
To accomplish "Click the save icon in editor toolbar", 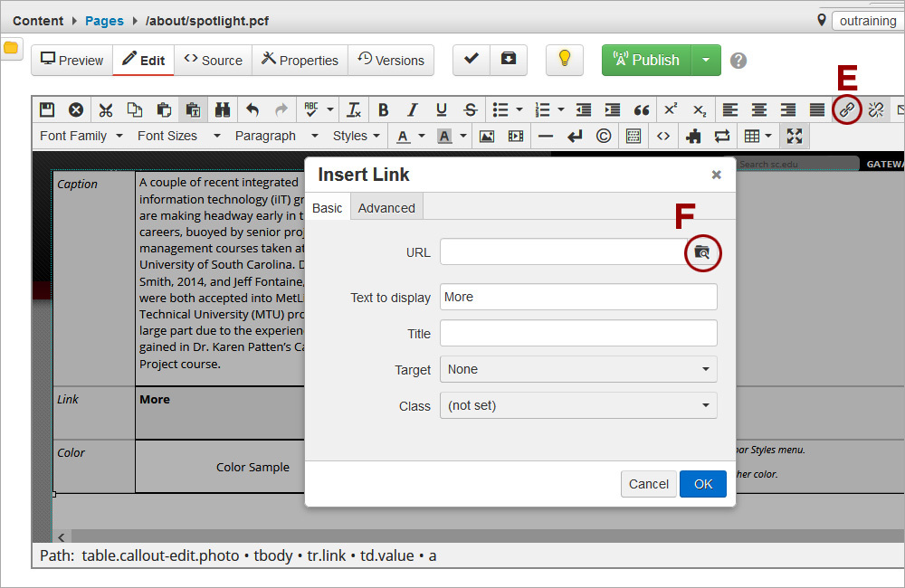I will pos(47,109).
